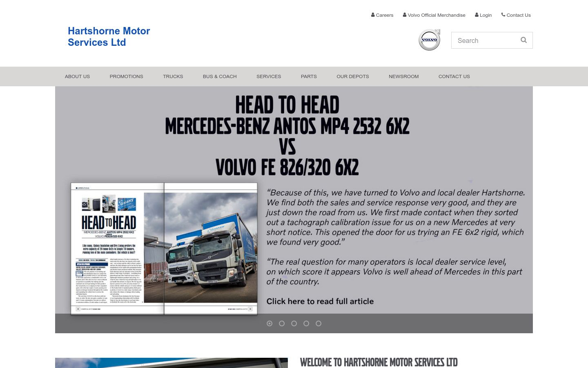588x368 pixels.
Task: Open Contact Us link with phone icon
Action: pos(516,15)
